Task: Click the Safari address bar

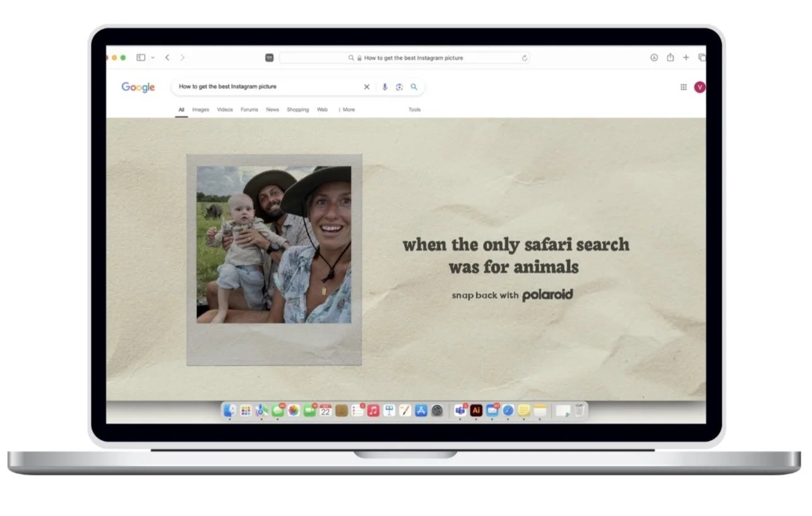Action: [405, 57]
